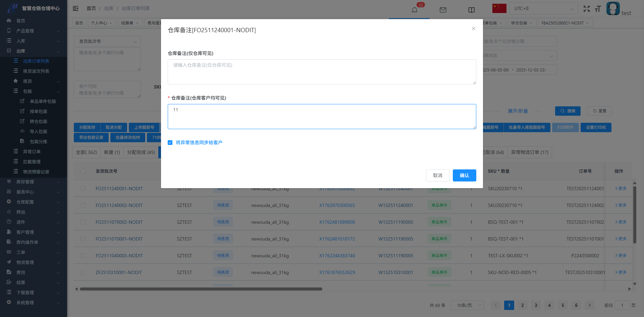Close the warehouse remark dialog

(x=473, y=29)
